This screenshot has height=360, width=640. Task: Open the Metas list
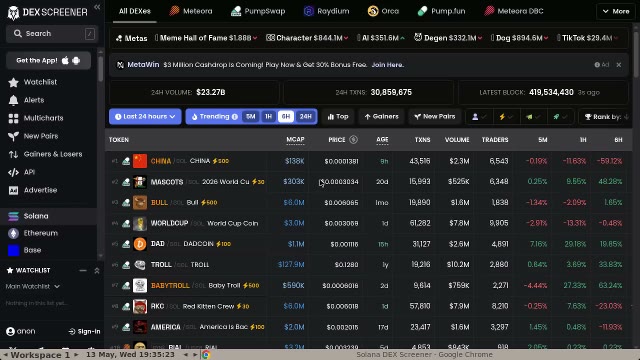click(x=131, y=38)
